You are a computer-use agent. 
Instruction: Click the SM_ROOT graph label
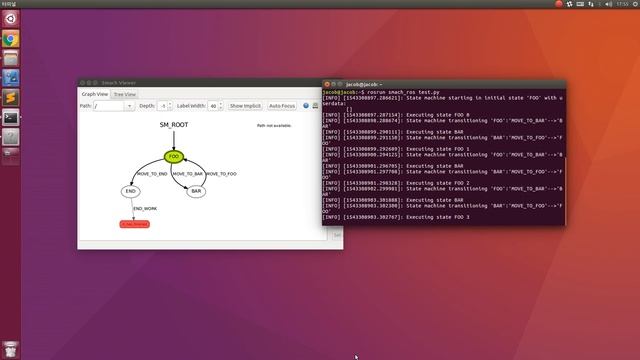(174, 125)
